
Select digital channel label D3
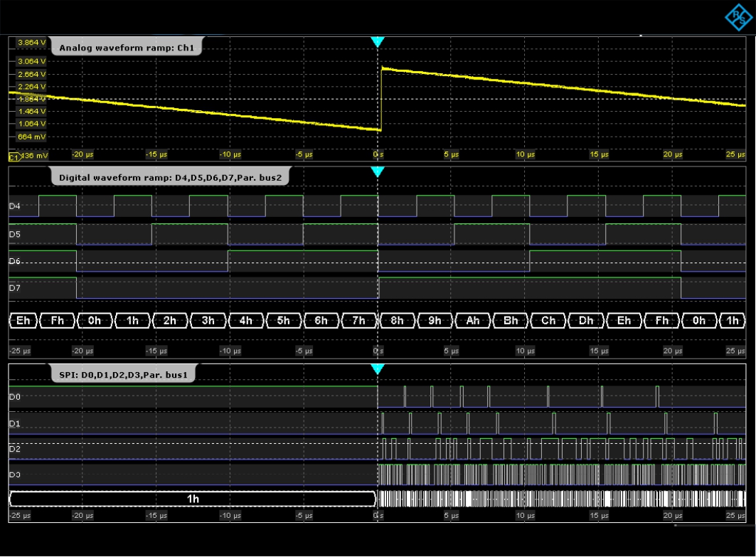14,474
